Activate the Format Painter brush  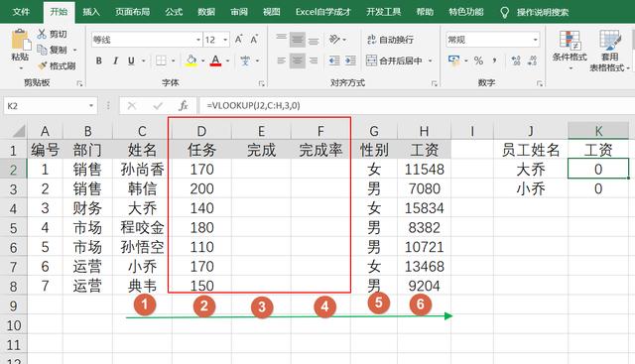click(42, 65)
